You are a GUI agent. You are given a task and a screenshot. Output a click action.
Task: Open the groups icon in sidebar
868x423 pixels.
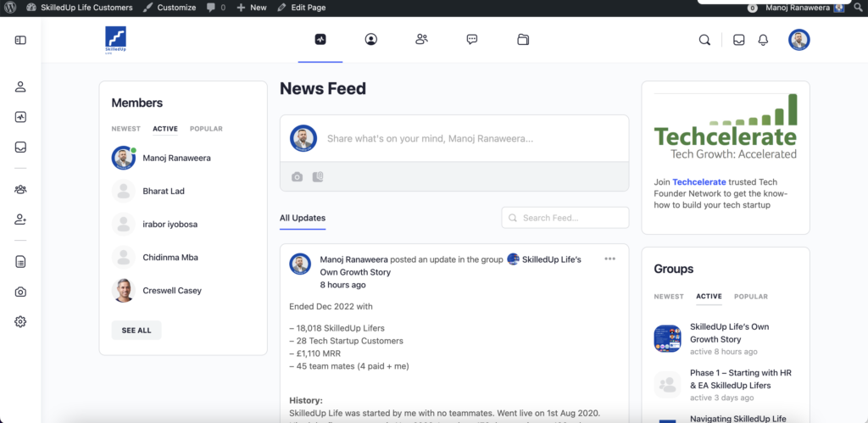click(20, 189)
